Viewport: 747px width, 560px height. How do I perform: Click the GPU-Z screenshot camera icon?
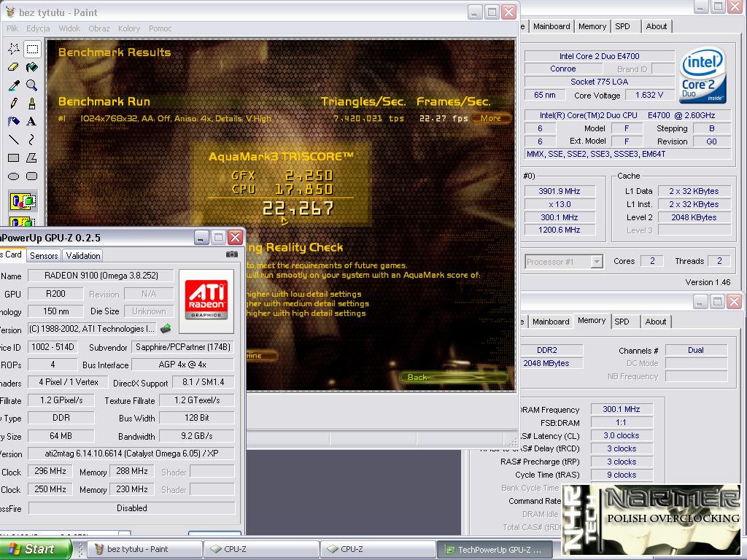tap(231, 254)
